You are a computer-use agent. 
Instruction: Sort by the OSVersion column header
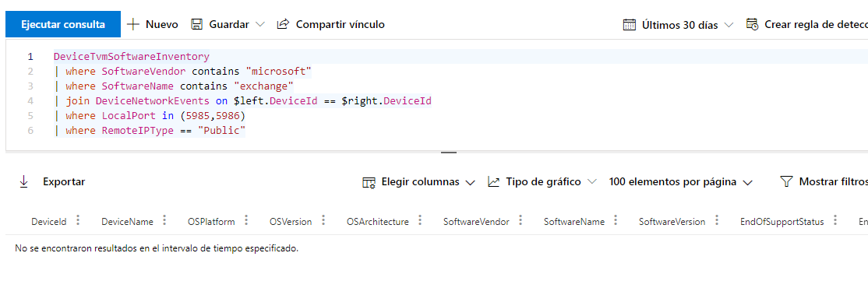(x=291, y=222)
